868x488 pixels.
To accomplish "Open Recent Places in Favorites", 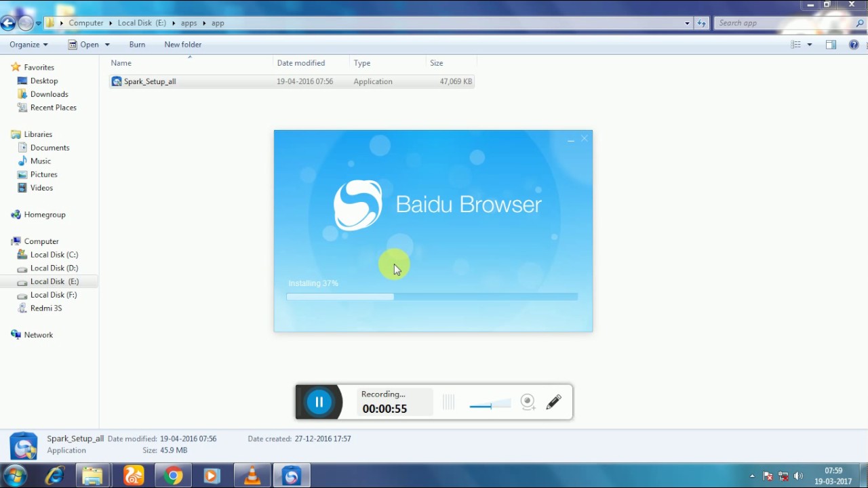I will [x=53, y=108].
